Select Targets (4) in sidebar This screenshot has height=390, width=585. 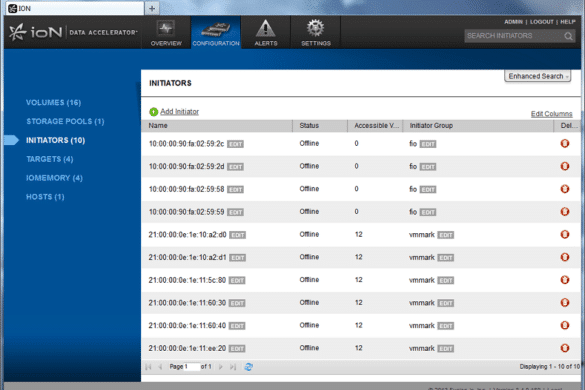coord(50,159)
